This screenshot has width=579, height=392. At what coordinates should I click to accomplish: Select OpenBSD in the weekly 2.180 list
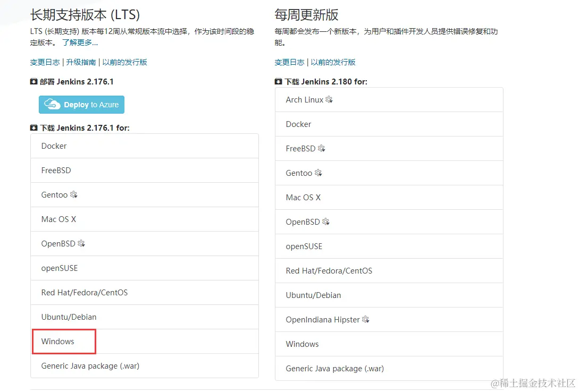389,221
